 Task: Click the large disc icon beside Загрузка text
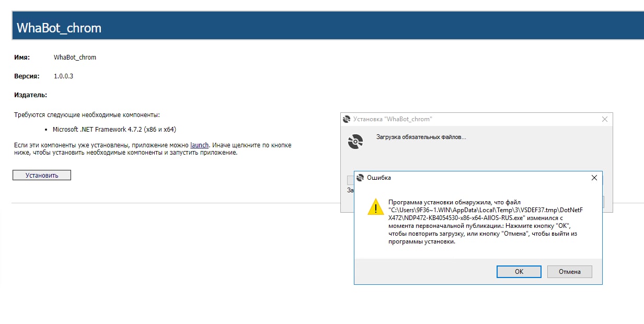tap(355, 142)
